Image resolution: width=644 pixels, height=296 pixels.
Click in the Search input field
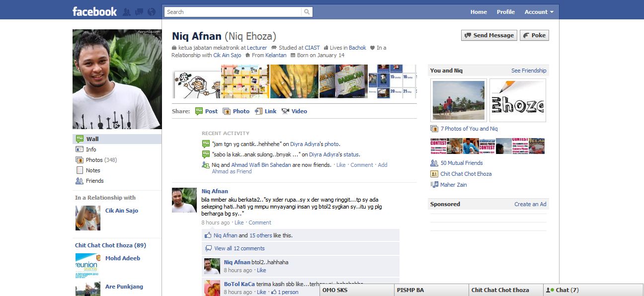click(x=233, y=12)
